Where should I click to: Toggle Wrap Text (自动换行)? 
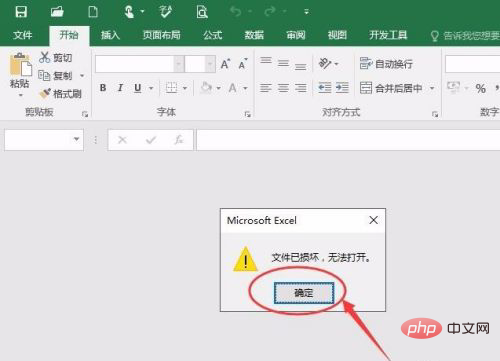click(386, 64)
